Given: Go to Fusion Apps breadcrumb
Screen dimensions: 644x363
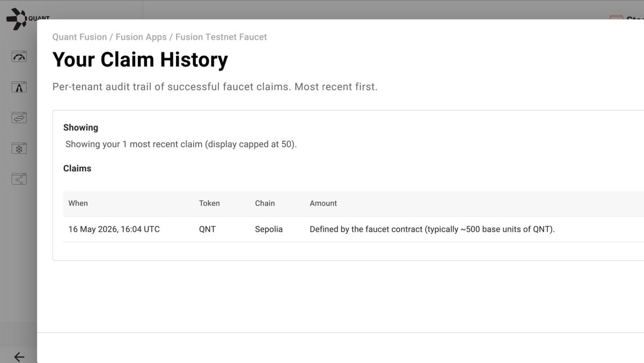Looking at the screenshot, I should 141,37.
